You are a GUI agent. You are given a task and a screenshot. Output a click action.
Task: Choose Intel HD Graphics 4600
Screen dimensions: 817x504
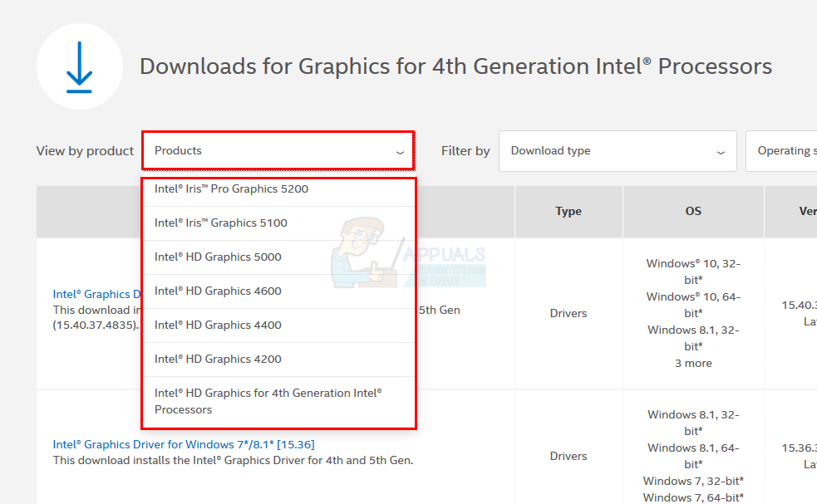click(x=278, y=291)
